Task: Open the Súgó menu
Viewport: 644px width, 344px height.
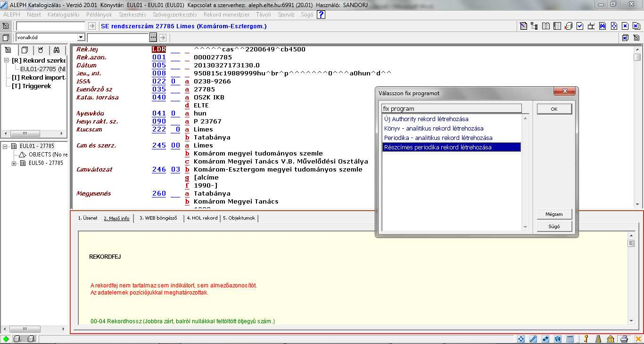Action: click(307, 15)
